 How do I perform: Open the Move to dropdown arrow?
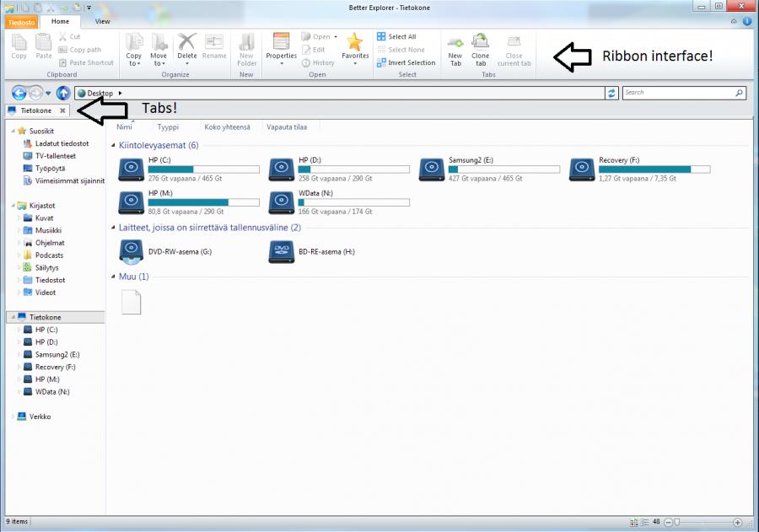pyautogui.click(x=159, y=64)
